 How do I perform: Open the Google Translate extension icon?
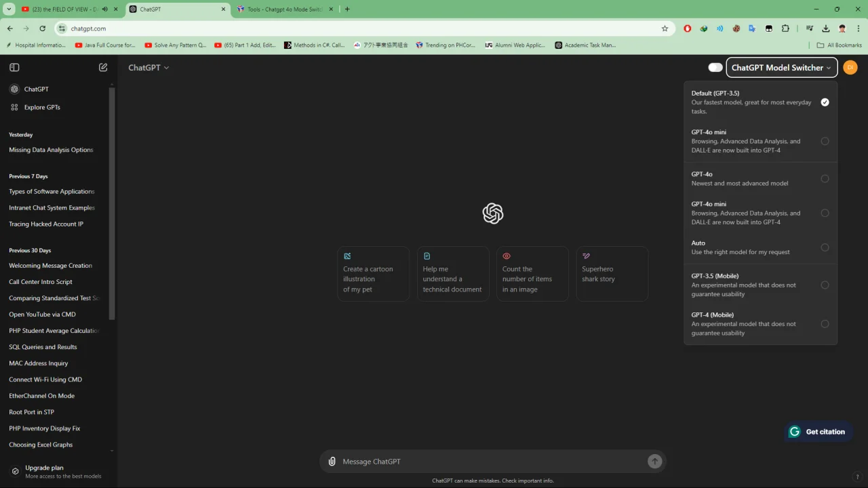[x=752, y=28]
